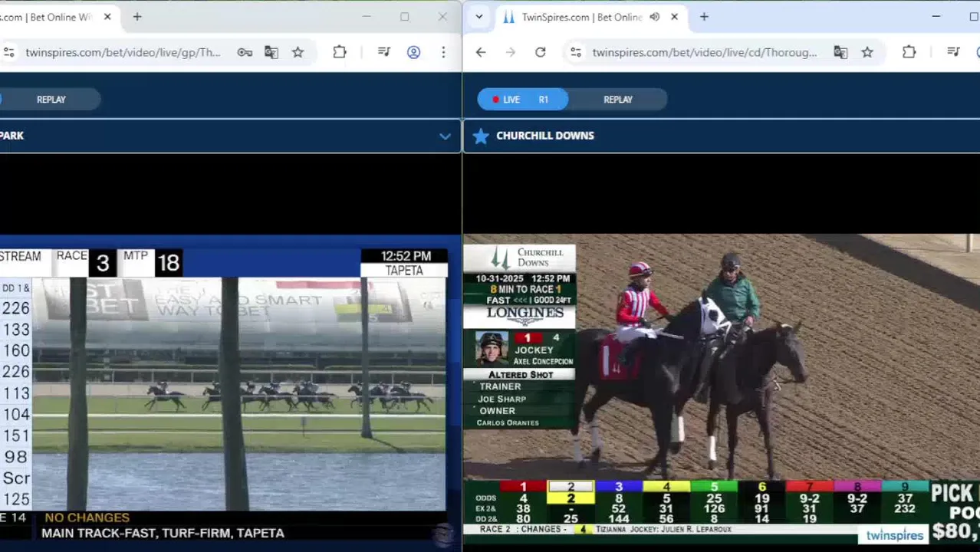Close the Bet Online tab in left window
This screenshot has height=552, width=980.
[x=107, y=17]
